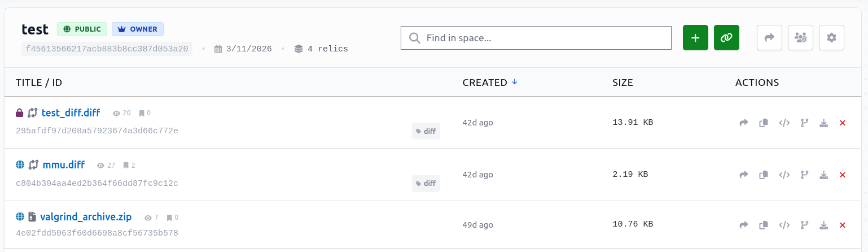868x252 pixels.
Task: Open the mmu.diff relic link
Action: tap(63, 165)
